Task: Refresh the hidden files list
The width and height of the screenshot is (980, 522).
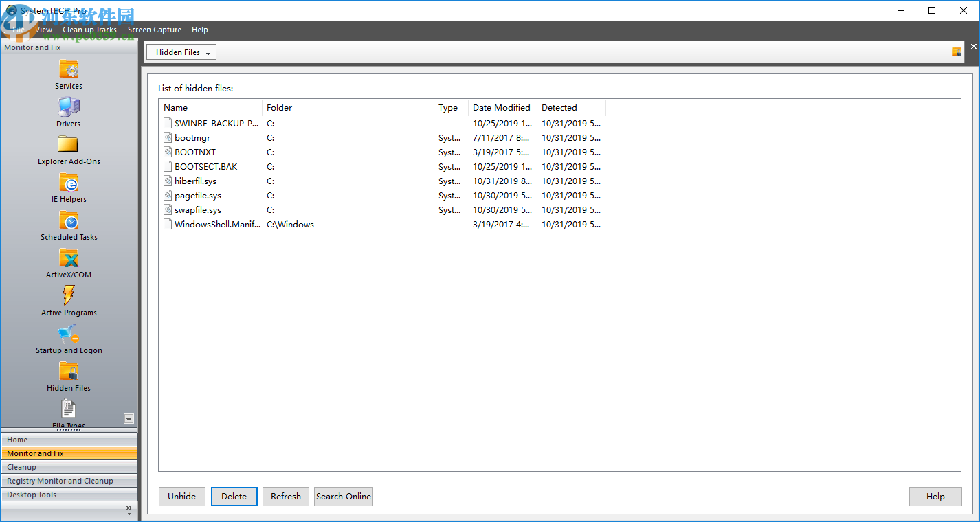Action: coord(285,496)
